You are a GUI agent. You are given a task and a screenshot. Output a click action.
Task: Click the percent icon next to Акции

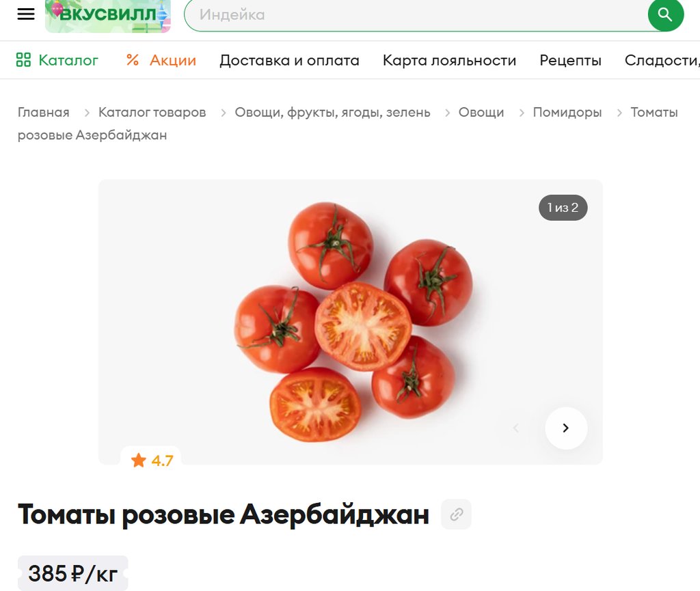point(133,59)
